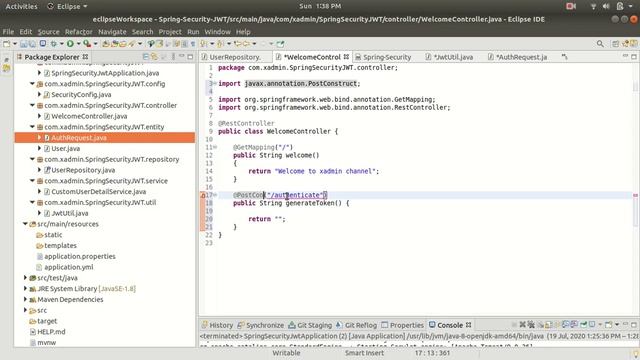Select CustomUserDetailService.java in the tree
The image size is (640, 360).
click(x=98, y=191)
